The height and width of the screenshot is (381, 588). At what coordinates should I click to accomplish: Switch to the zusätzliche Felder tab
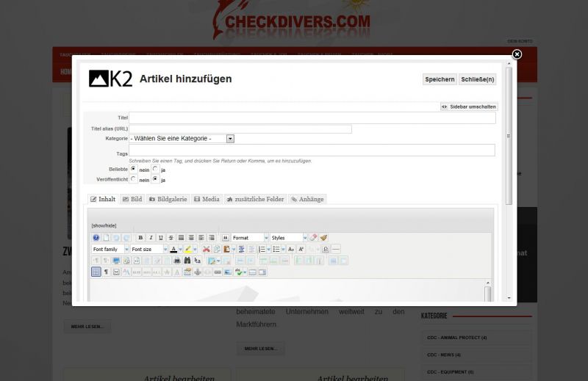[255, 199]
